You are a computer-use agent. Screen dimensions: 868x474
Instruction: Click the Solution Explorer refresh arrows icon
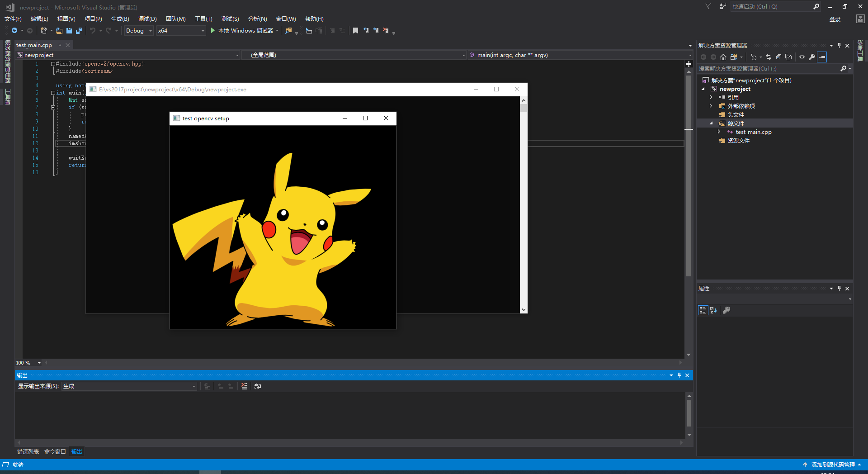click(769, 57)
